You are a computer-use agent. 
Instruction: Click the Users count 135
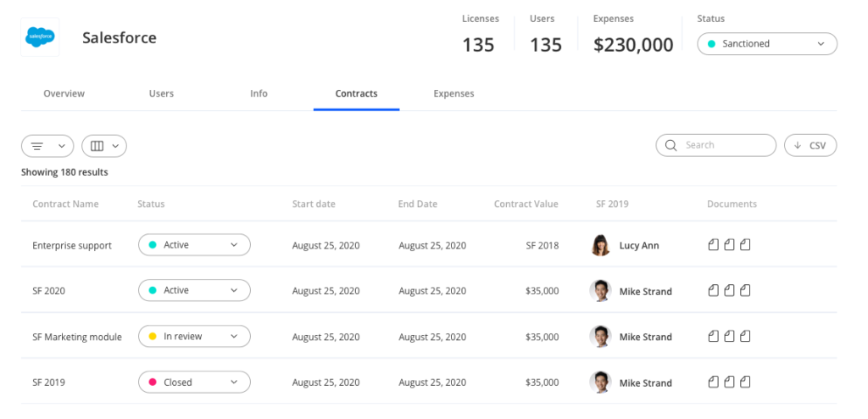[546, 45]
